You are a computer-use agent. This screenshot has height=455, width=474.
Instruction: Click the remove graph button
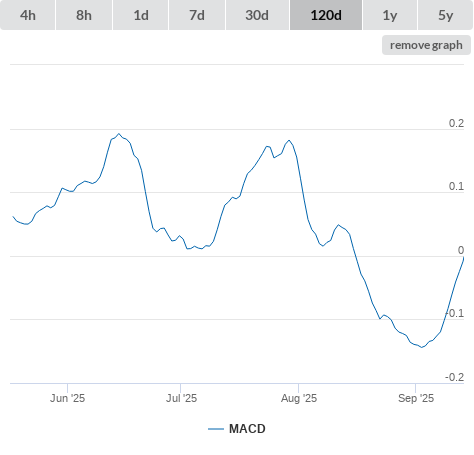click(x=426, y=45)
